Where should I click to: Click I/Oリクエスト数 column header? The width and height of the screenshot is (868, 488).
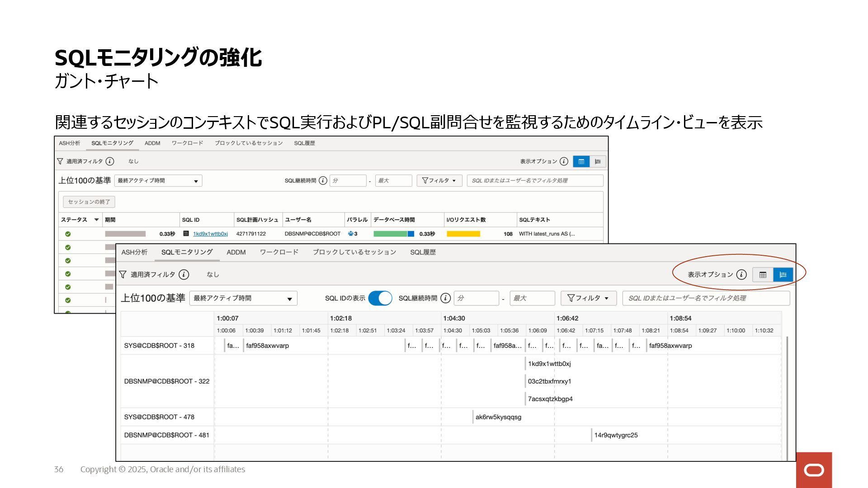480,220
